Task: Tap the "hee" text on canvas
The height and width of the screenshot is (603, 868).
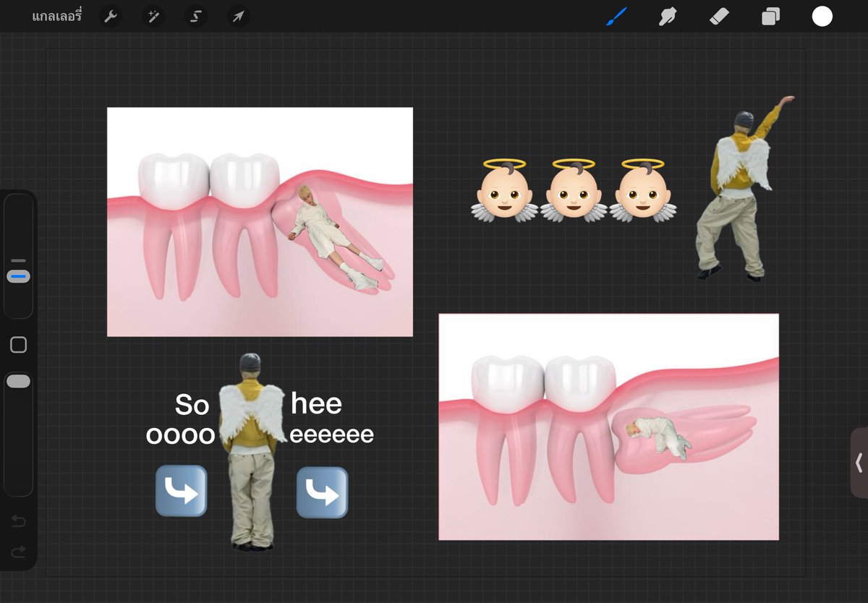Action: tap(316, 403)
